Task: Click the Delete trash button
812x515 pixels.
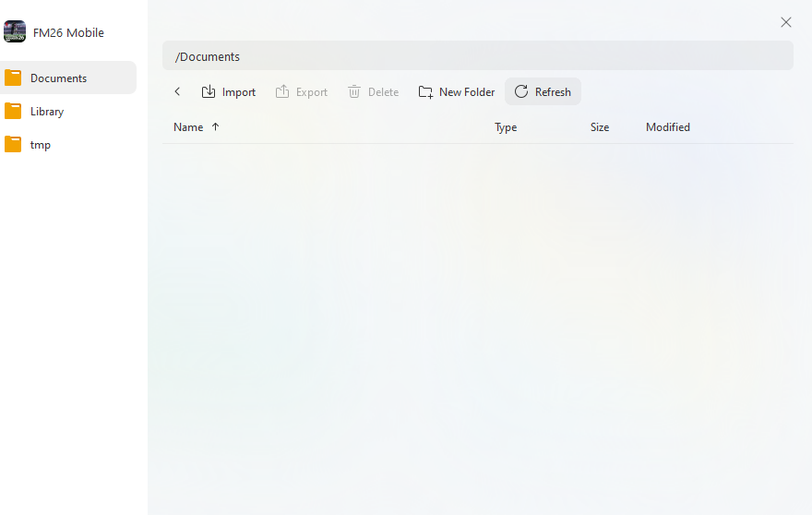Action: pyautogui.click(x=373, y=91)
